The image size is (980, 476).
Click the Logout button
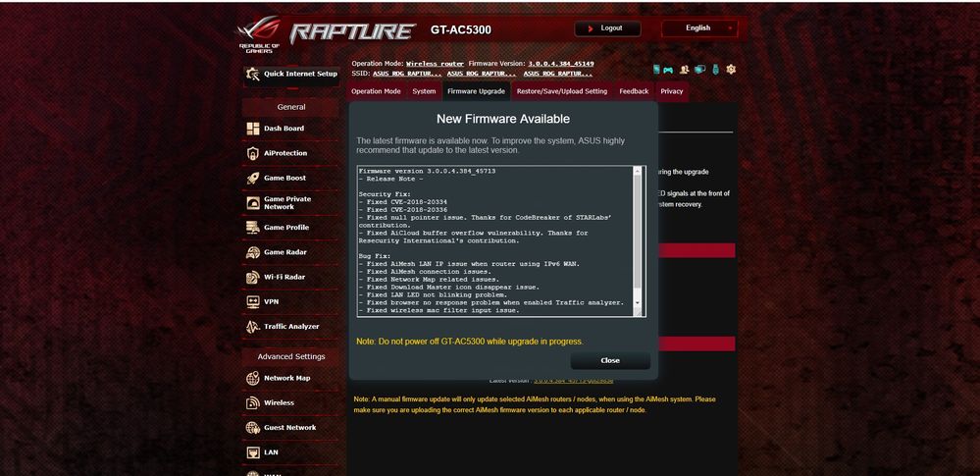click(607, 28)
